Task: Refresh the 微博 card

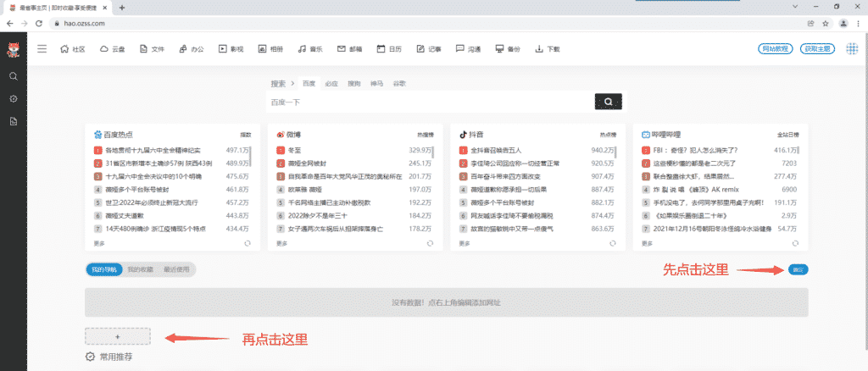Action: click(430, 243)
